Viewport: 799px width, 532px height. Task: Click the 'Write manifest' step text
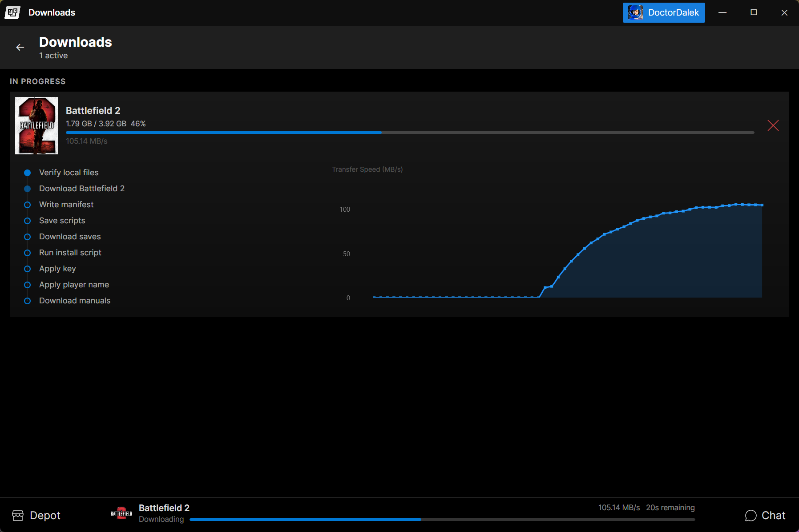pyautogui.click(x=66, y=205)
